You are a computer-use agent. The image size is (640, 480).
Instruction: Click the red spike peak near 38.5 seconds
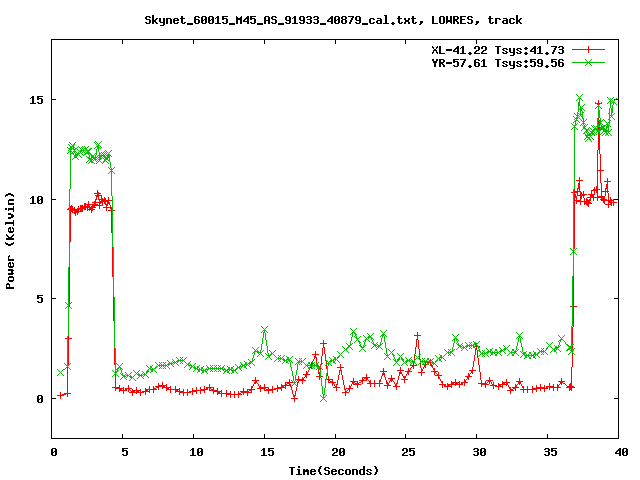coord(598,104)
